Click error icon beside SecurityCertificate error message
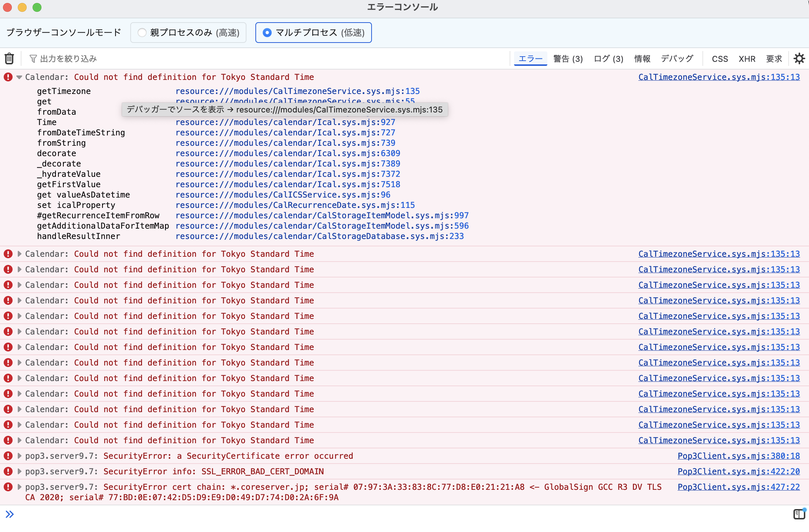 (8, 456)
